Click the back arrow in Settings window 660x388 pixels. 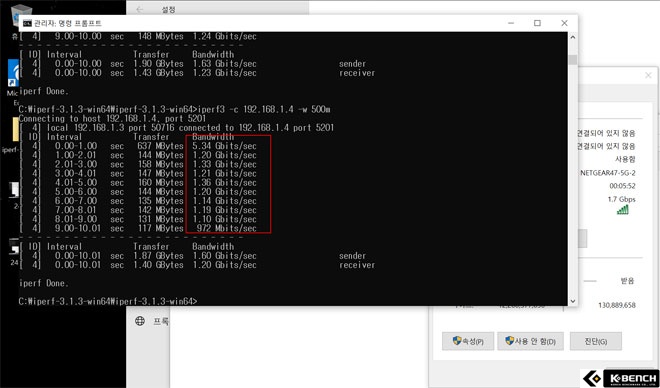pos(140,9)
